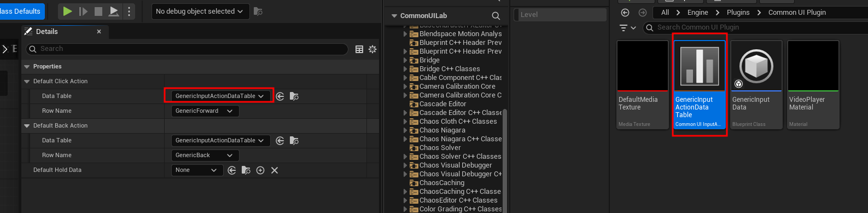The height and width of the screenshot is (213, 868).
Task: Click Use Selected Asset arrow for Default Click Data Table
Action: click(x=280, y=96)
